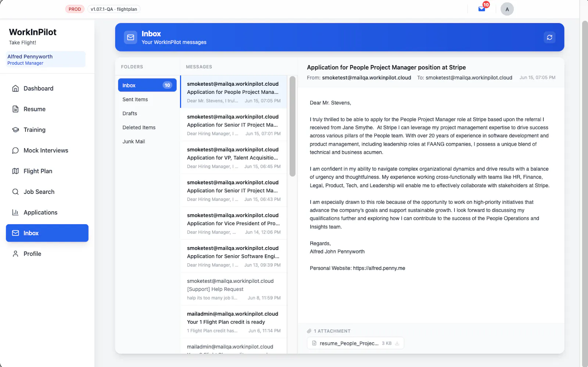Open 'Application for Vice President of Pro...' message
This screenshot has height=367, width=588.
tap(234, 223)
